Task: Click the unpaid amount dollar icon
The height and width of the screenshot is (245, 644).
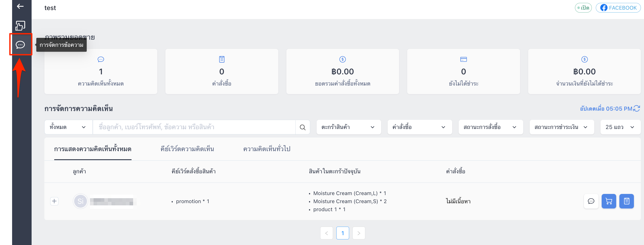Action: pyautogui.click(x=584, y=59)
